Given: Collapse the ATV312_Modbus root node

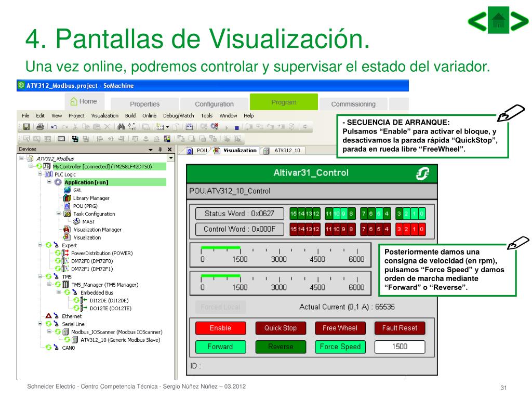Looking at the screenshot, I should coord(21,158).
